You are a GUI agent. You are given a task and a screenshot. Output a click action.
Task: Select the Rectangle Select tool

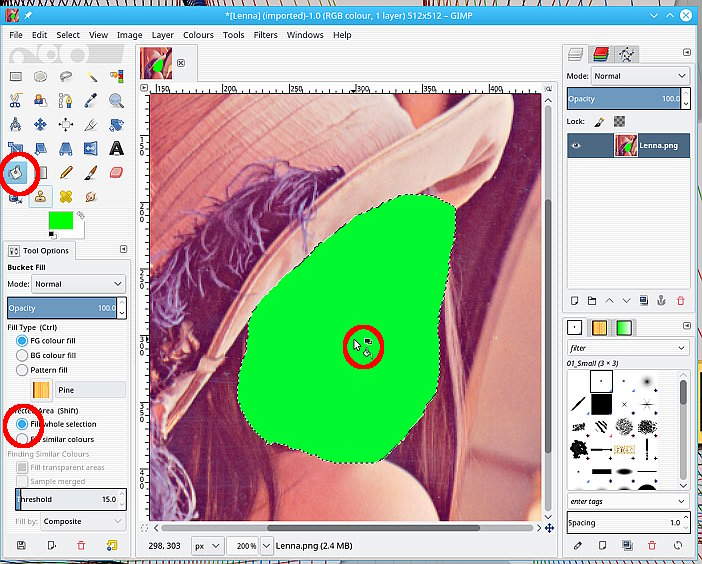click(16, 76)
